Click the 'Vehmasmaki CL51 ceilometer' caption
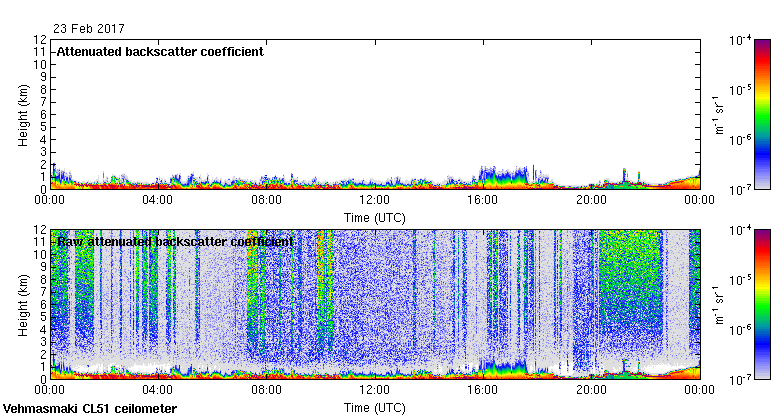Image resolution: width=780 pixels, height=420 pixels. [x=90, y=409]
